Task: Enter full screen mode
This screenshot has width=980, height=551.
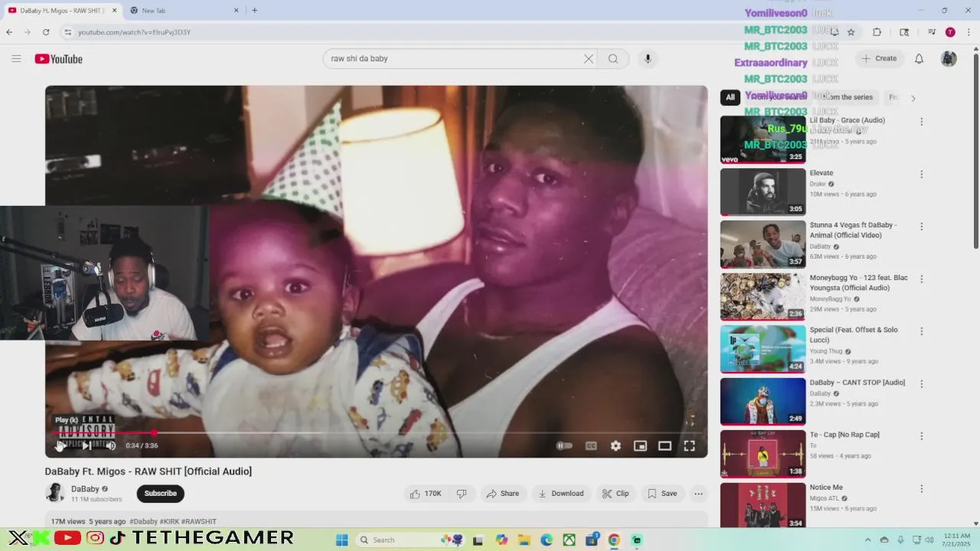Action: [689, 445]
